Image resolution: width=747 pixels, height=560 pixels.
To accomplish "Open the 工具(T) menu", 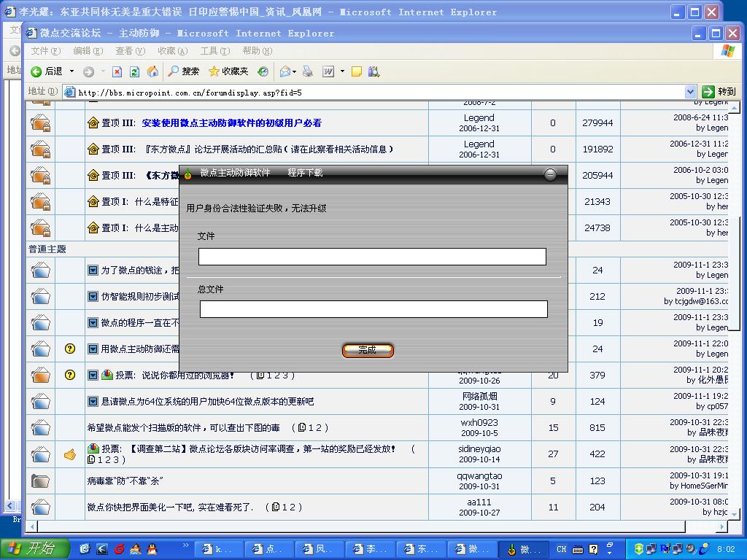I will (x=215, y=51).
